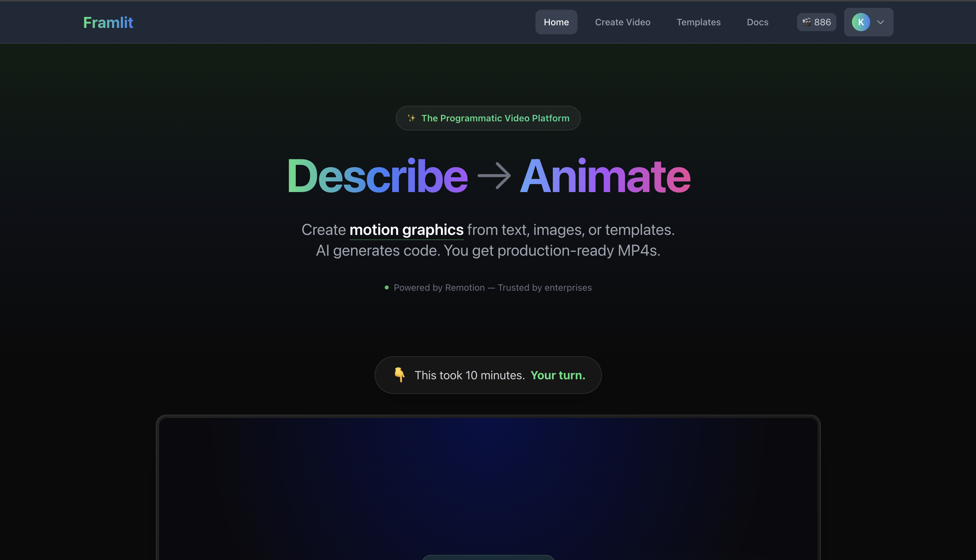Click the Framlit logo
Viewport: 976px width, 560px height.
[108, 22]
